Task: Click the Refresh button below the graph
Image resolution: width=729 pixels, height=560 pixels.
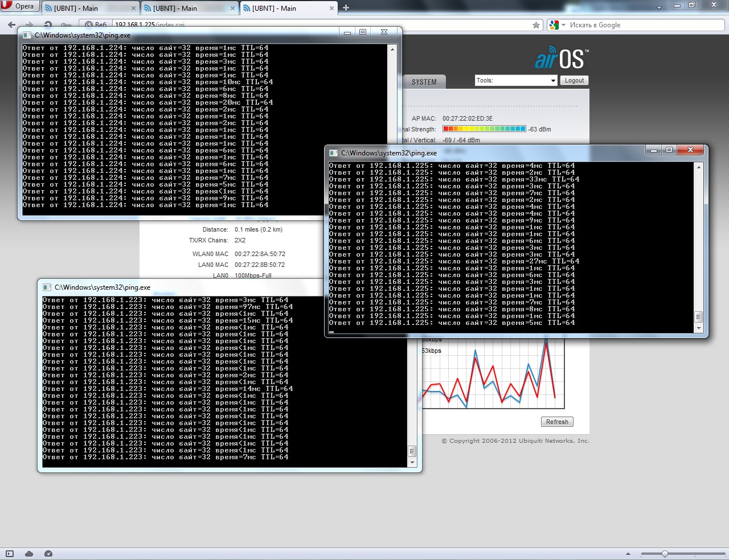Action: point(556,422)
